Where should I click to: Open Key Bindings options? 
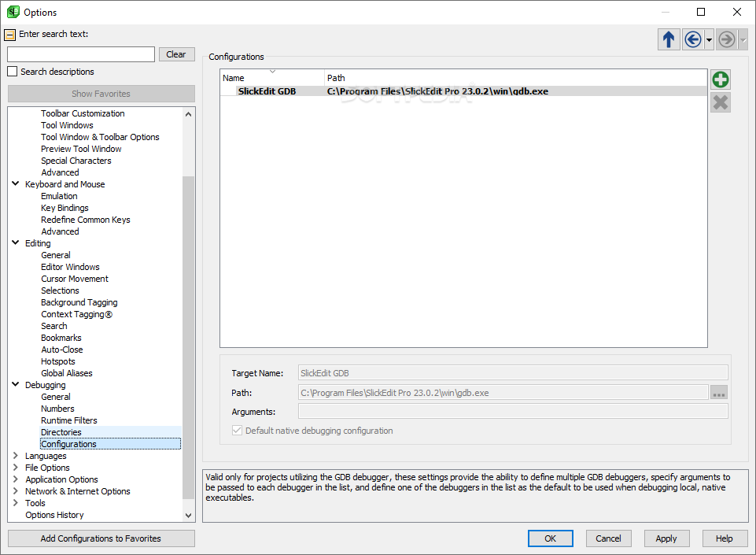click(65, 208)
